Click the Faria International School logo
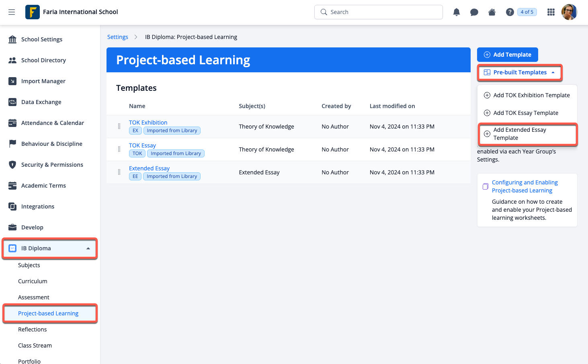 33,12
